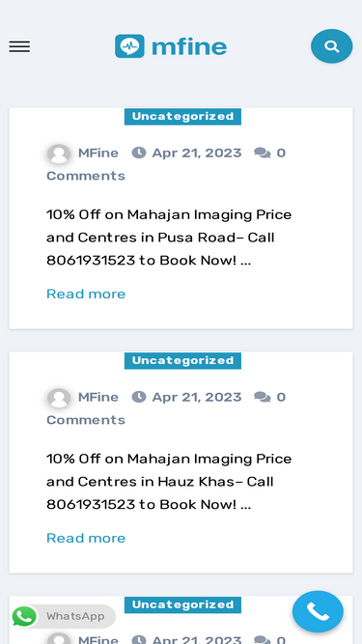
Task: Read more on the Hauz Khas post
Action: pos(86,538)
